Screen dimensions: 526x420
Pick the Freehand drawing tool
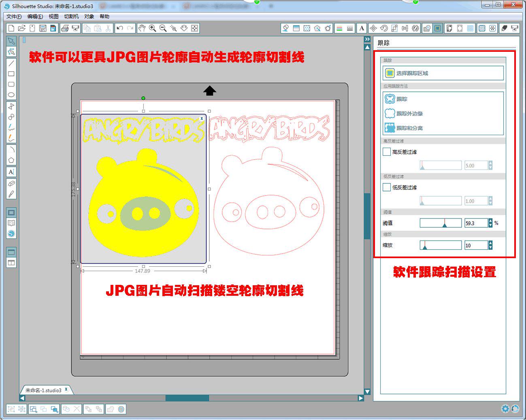(11, 127)
